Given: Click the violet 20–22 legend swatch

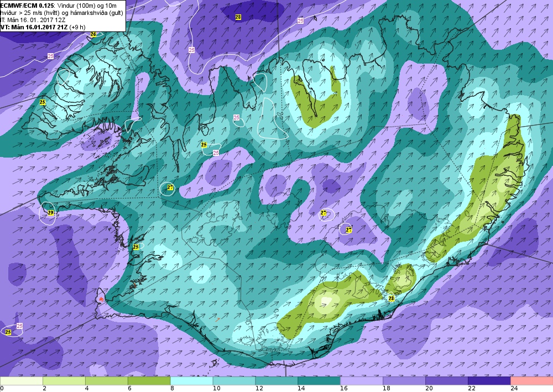Looking at the screenshot, I should (446, 381).
